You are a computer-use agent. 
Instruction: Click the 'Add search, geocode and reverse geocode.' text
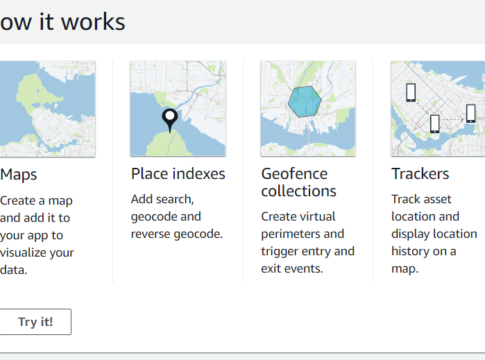(x=177, y=217)
